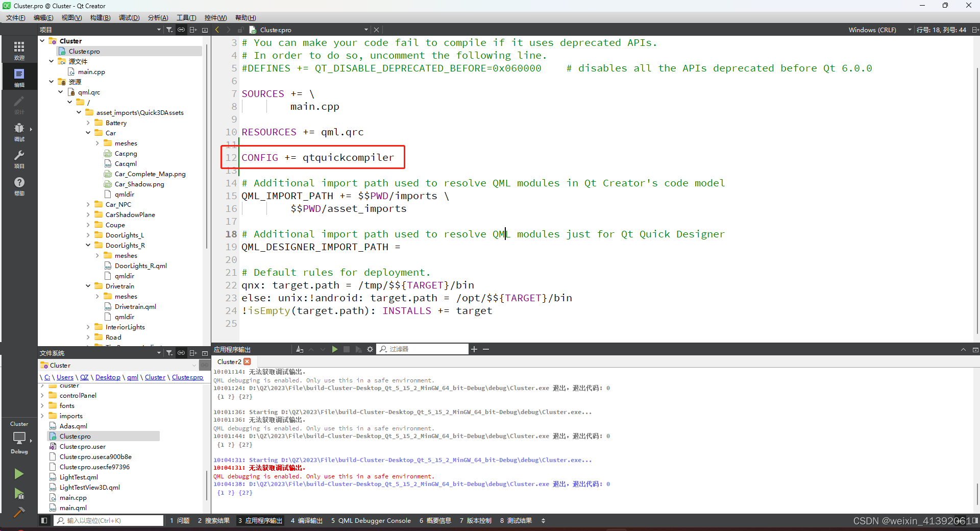Screen dimensions: 980x531
Task: Open the 编译输出 (Compile Output) tab
Action: pyautogui.click(x=306, y=521)
